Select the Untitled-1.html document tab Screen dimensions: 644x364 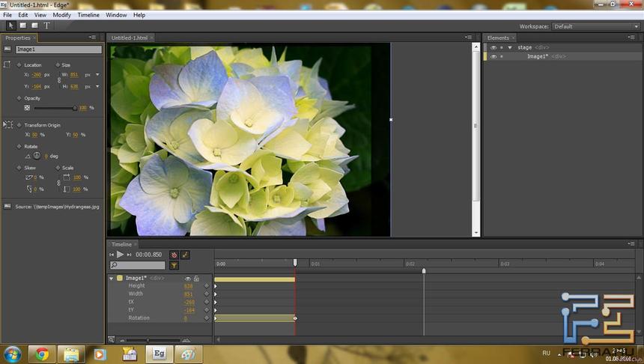click(130, 37)
